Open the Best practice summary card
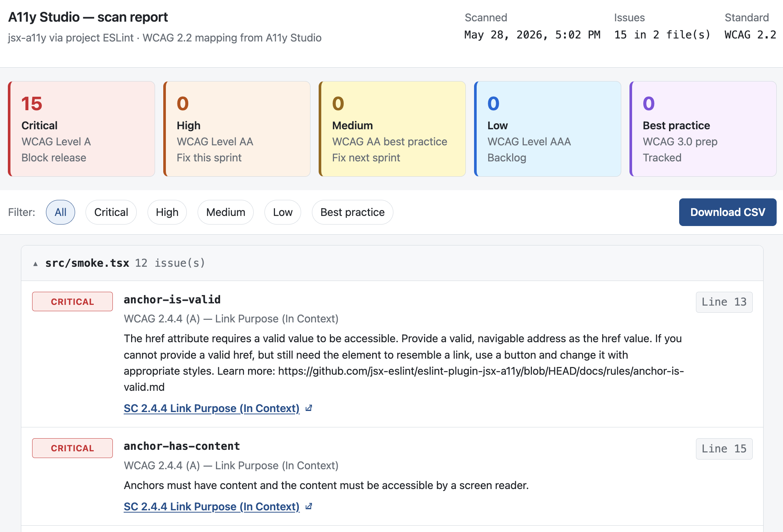Viewport: 783px width, 532px height. pos(703,129)
